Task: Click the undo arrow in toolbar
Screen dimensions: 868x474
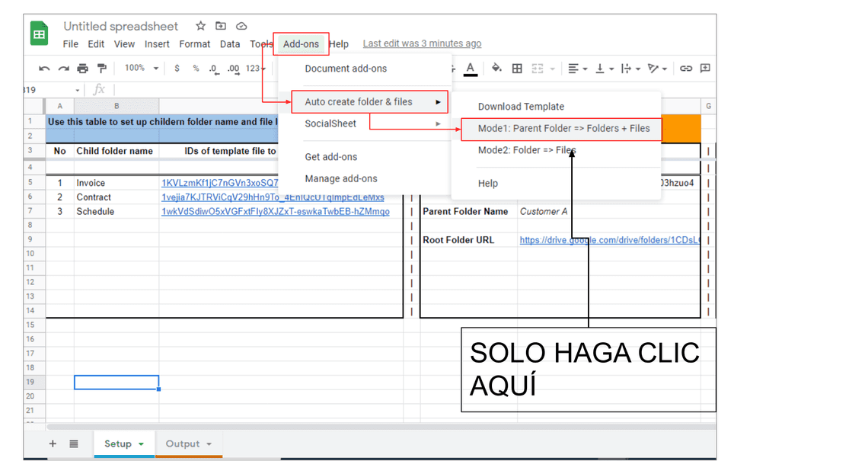Action: 44,69
